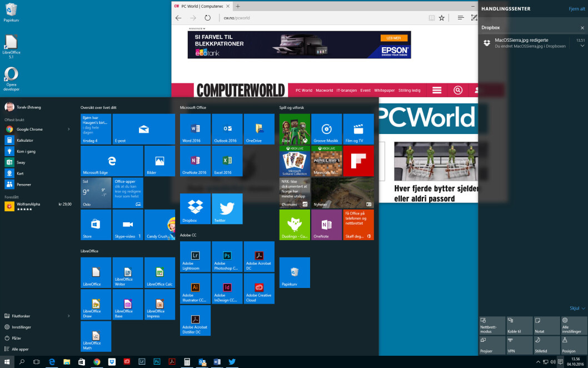Open Kalkulator from most used
Screen dimensions: 588x368
[25, 140]
